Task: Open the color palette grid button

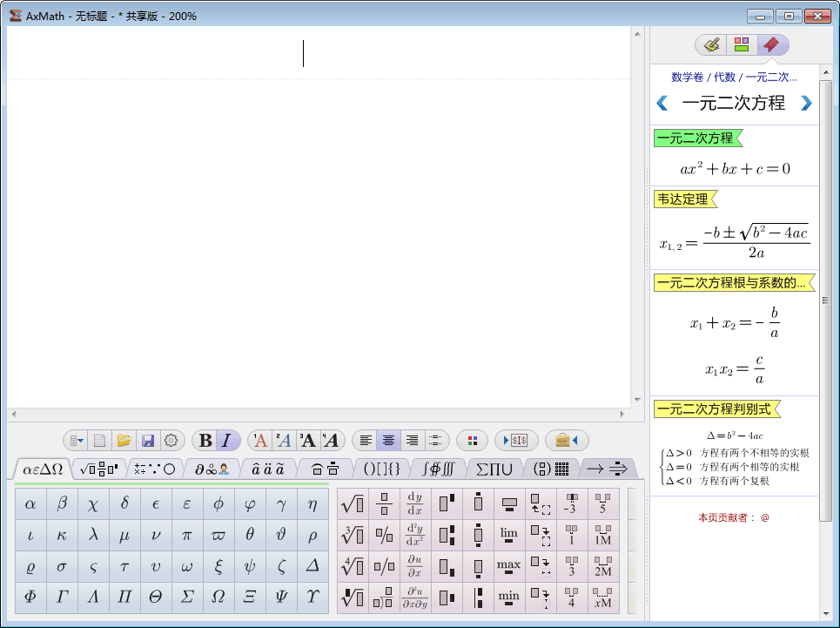Action: [x=473, y=441]
